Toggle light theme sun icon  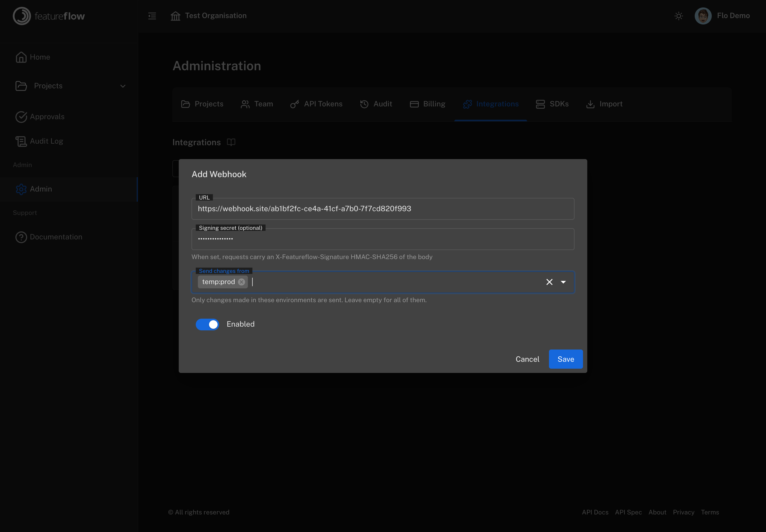(x=679, y=16)
